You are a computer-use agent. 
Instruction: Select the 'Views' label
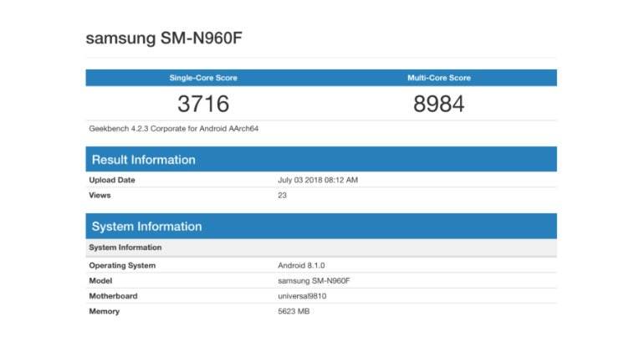100,195
